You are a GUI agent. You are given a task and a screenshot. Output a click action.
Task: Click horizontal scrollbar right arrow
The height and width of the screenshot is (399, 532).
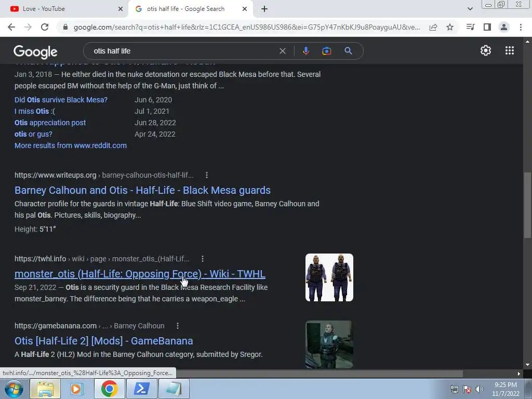point(519,374)
